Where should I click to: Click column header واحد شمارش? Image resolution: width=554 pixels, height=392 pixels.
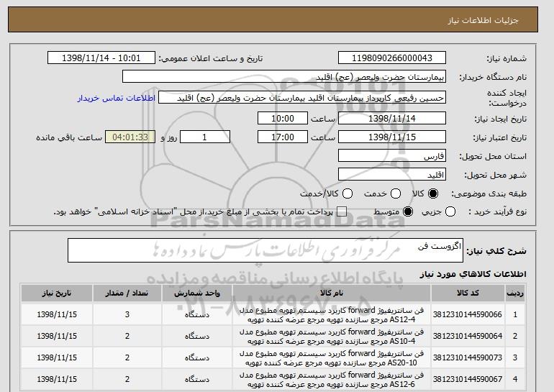click(197, 293)
